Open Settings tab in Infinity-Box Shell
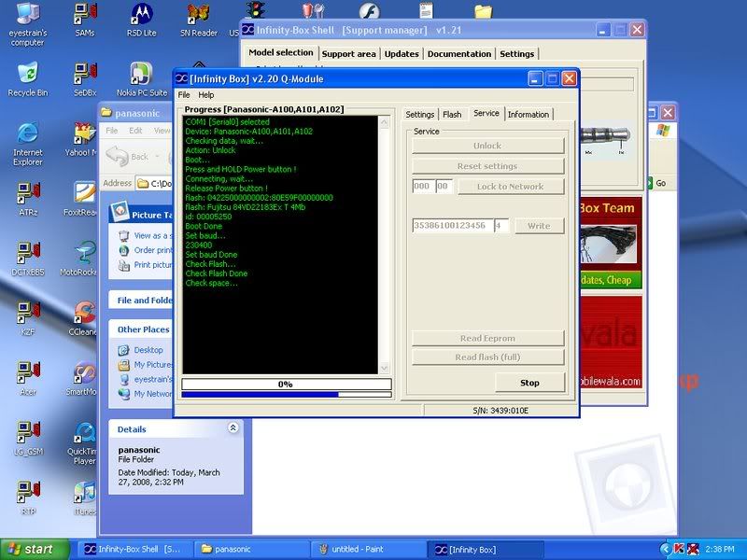This screenshot has width=747, height=560. [517, 54]
